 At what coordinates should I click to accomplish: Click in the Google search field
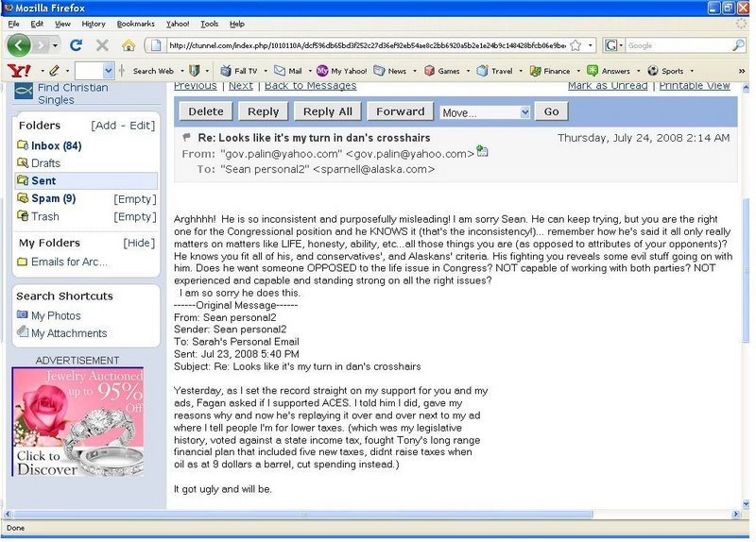pyautogui.click(x=679, y=45)
